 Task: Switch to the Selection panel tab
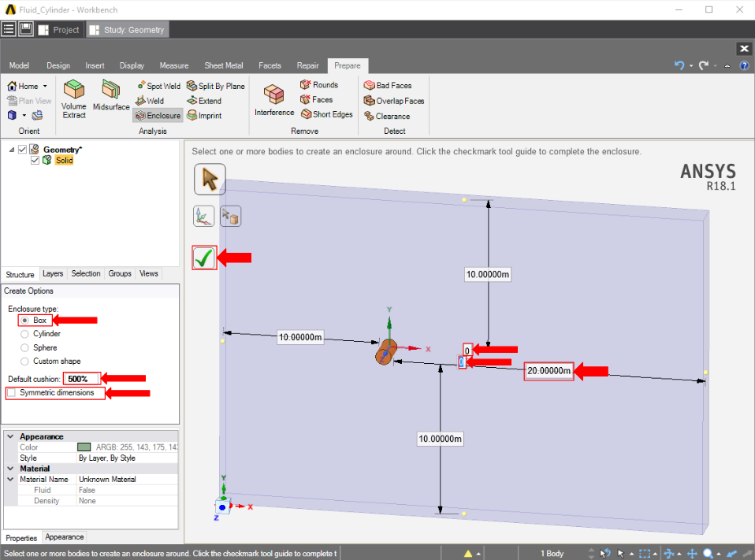click(86, 274)
